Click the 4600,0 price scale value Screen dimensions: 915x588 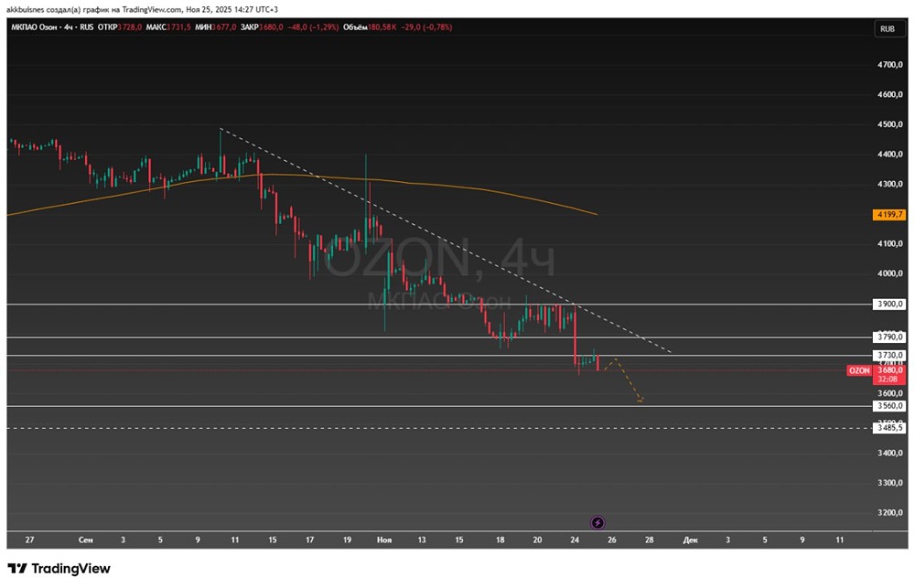890,94
